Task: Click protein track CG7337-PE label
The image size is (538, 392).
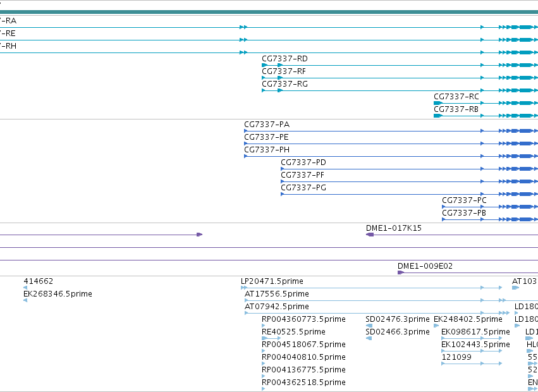Action: (266, 137)
